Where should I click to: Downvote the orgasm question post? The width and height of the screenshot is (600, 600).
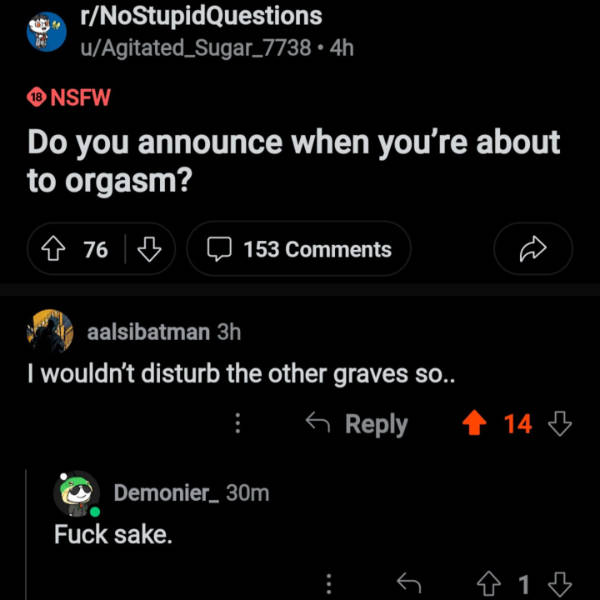coord(149,249)
